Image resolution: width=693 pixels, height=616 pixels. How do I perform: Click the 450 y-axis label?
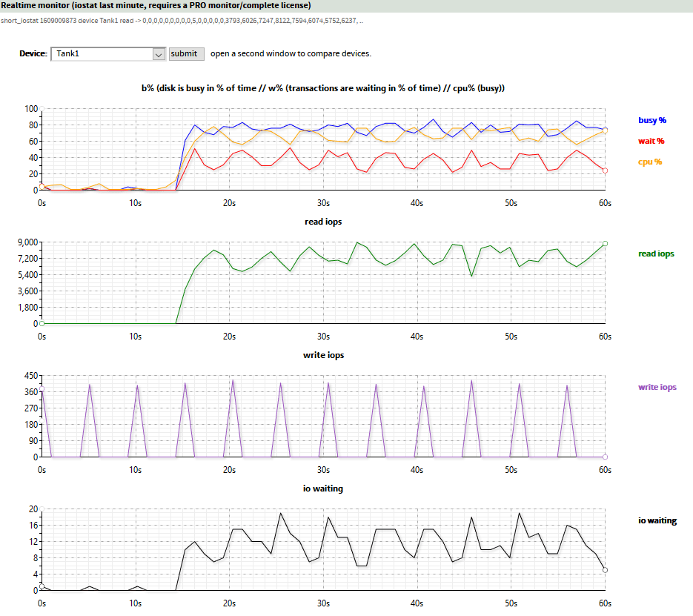[x=31, y=376]
